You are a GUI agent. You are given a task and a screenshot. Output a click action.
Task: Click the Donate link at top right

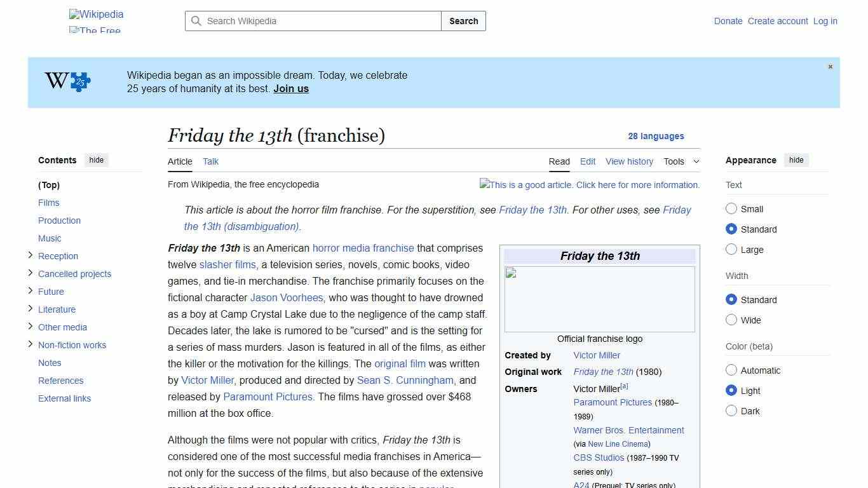[728, 21]
